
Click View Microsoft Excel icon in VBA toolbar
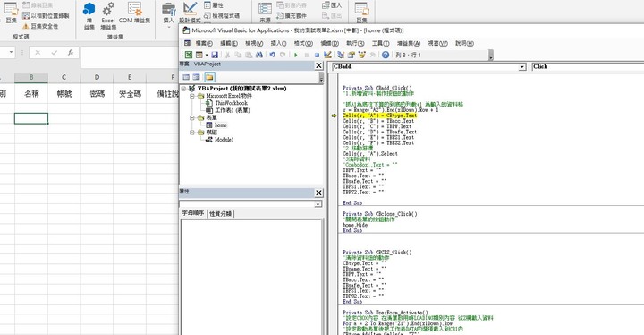[x=188, y=55]
